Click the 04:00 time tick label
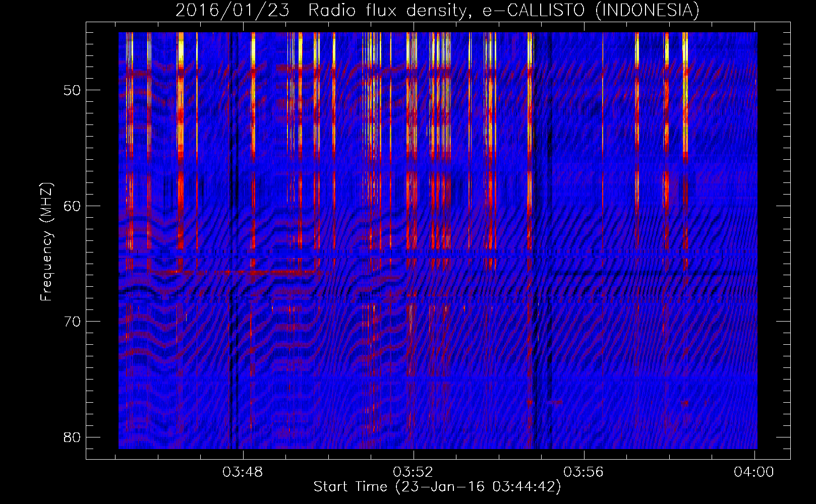Screen dimensions: 816x504 [x=754, y=472]
